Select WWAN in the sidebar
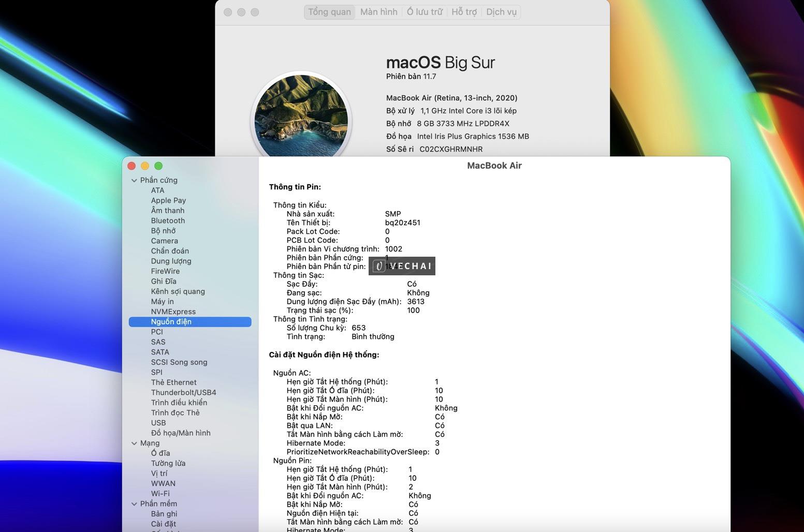Image resolution: width=804 pixels, height=532 pixels. click(163, 483)
